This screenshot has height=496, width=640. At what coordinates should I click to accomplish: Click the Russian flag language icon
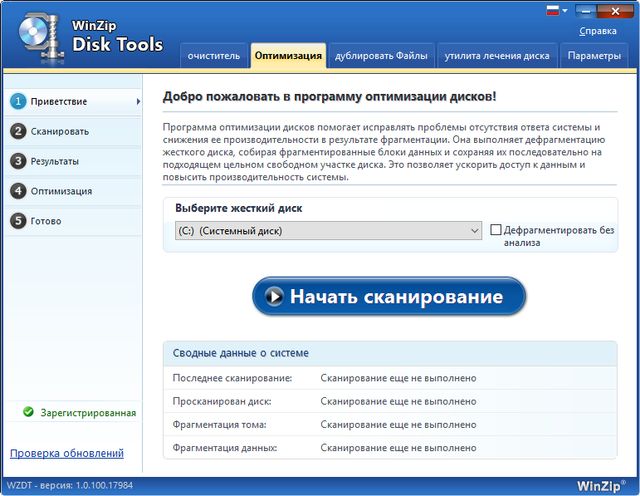553,11
